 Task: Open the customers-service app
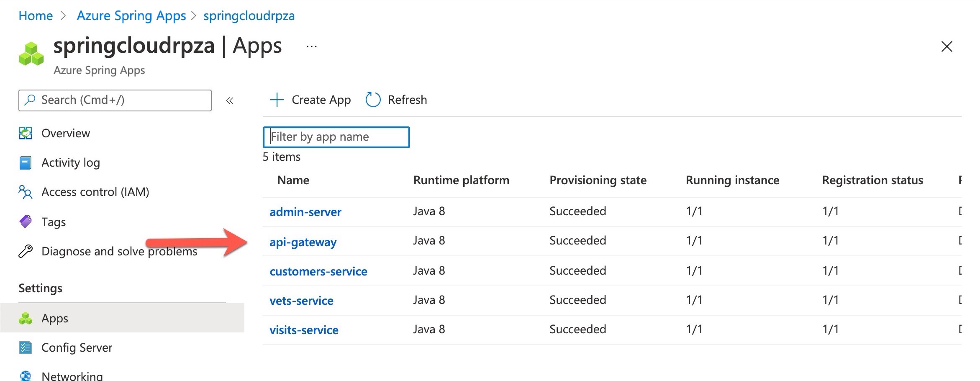318,271
